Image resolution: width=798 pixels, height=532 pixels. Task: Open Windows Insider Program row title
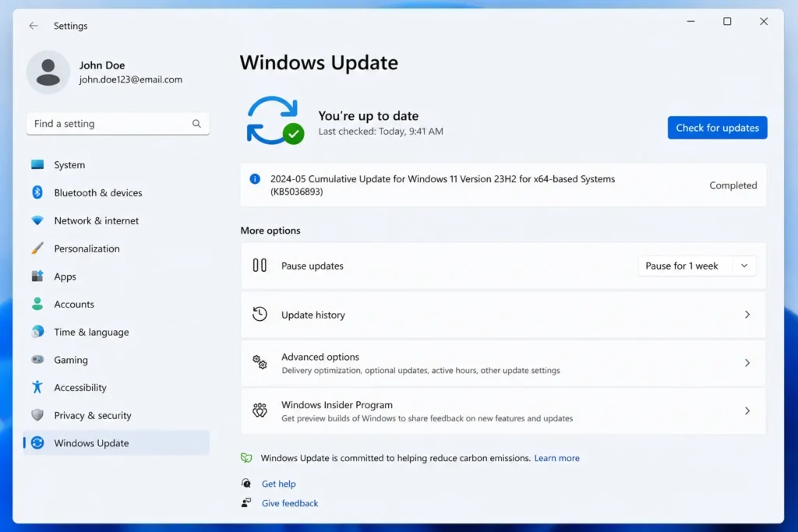[337, 405]
